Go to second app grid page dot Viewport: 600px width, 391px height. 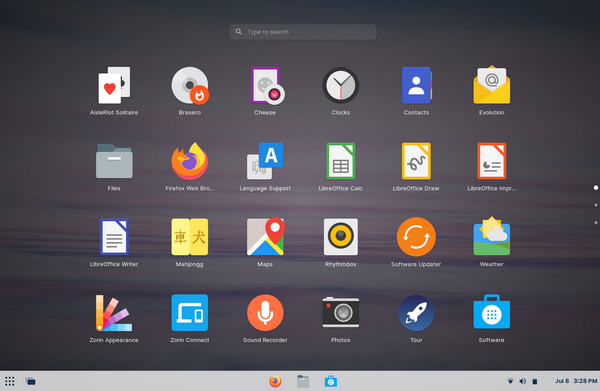pos(595,205)
